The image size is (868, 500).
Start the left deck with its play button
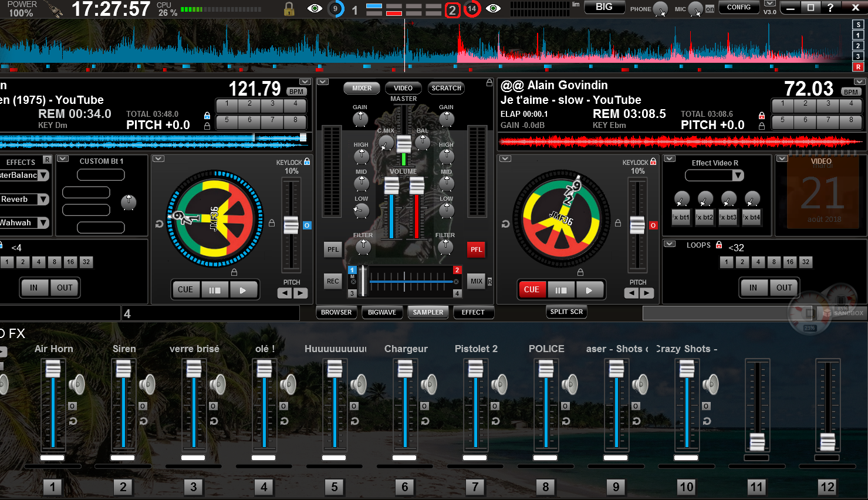point(242,289)
